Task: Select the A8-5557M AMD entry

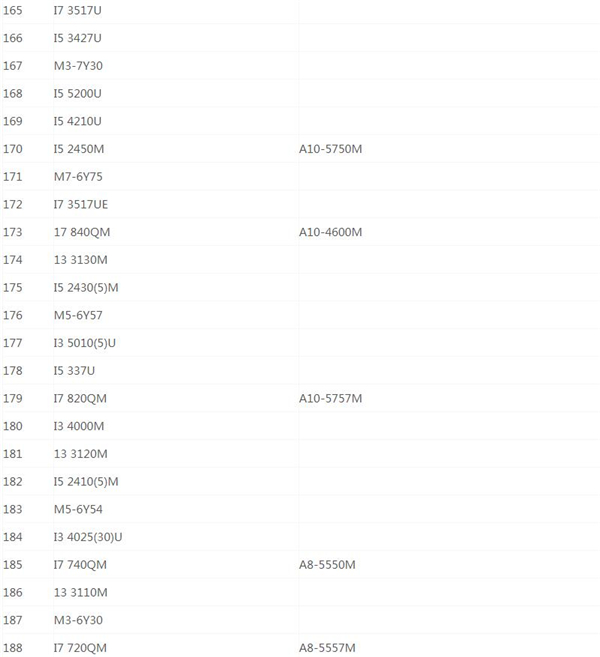Action: [x=327, y=648]
